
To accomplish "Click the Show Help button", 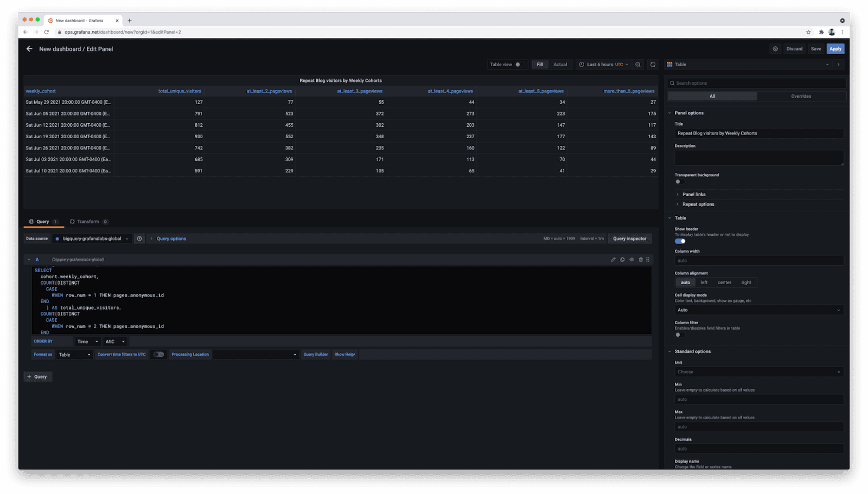I will coord(344,355).
